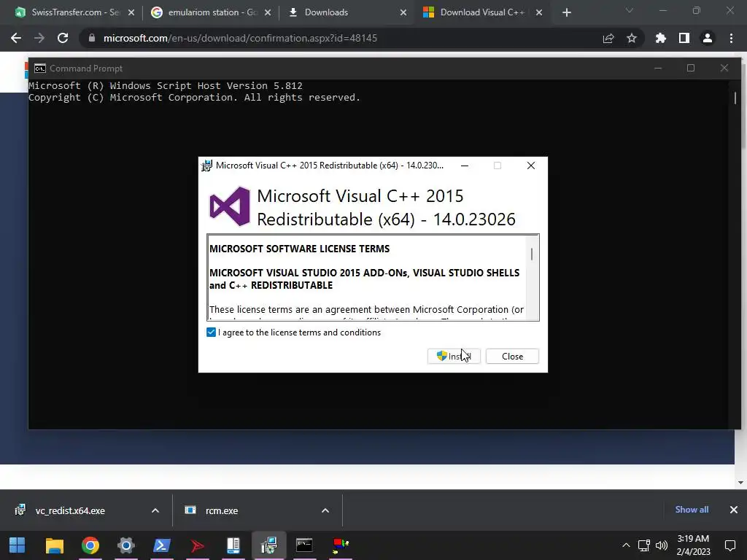Close the Download Visual C++ tab
Image resolution: width=747 pixels, height=560 pixels.
click(x=539, y=12)
